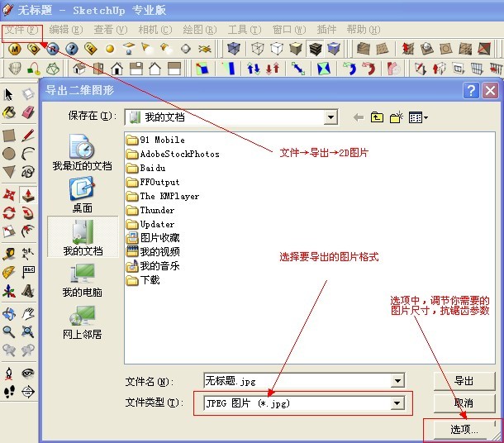Viewport: 504px width, 443px height.
Task: Open the 插件 menu
Action: tap(326, 30)
